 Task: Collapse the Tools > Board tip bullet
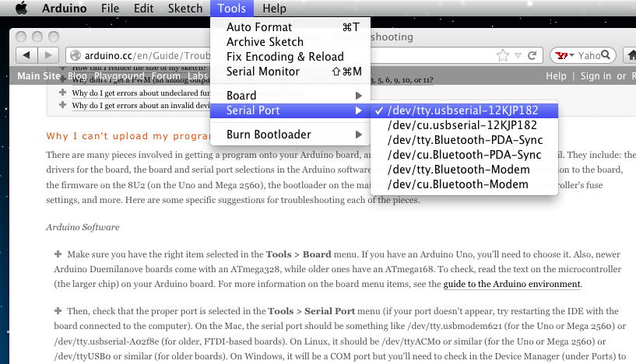tap(58, 254)
